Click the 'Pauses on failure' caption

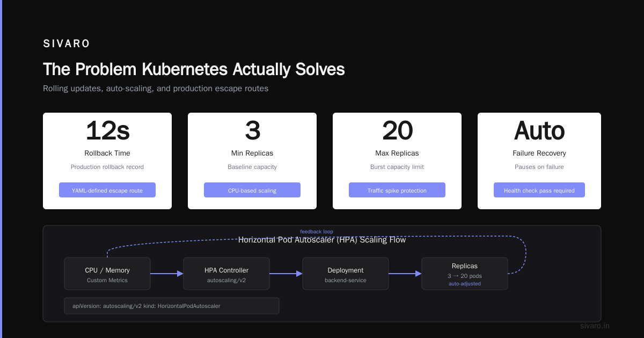tap(539, 167)
